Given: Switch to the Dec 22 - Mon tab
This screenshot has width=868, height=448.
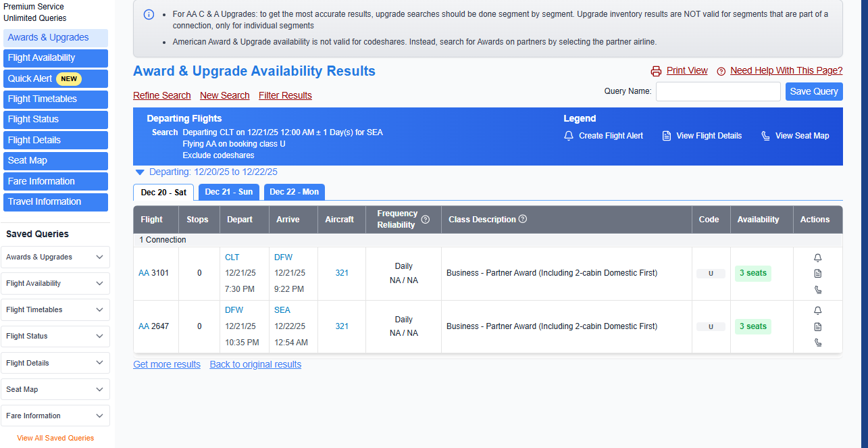Looking at the screenshot, I should 294,192.
